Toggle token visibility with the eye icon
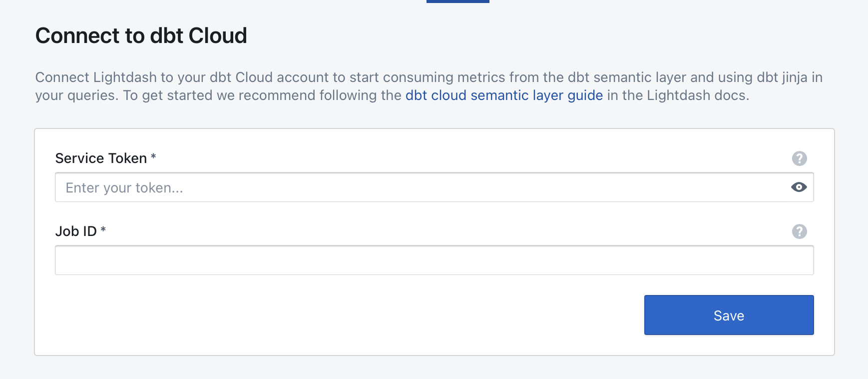The height and width of the screenshot is (379, 868). (799, 187)
